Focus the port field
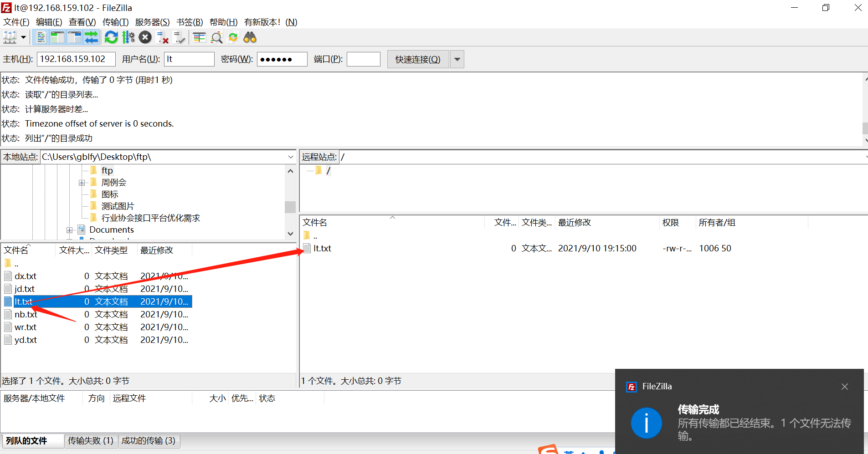Screen dimensions: 868x454 point(363,59)
